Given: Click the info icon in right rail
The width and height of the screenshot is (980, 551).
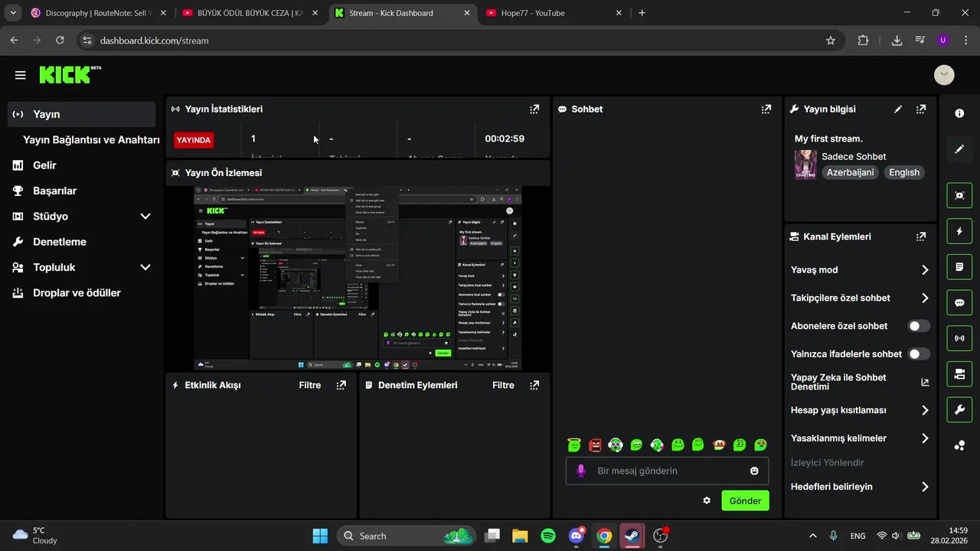Looking at the screenshot, I should click(x=959, y=113).
